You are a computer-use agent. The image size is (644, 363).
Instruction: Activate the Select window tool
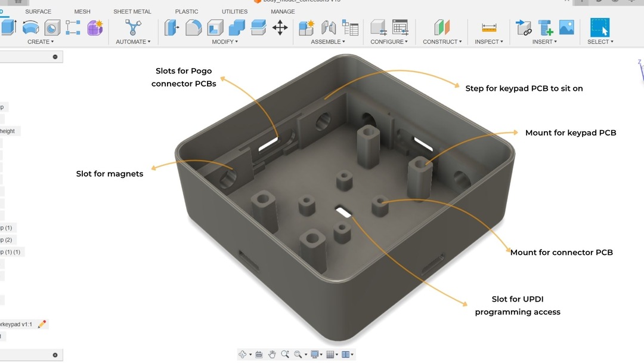600,27
